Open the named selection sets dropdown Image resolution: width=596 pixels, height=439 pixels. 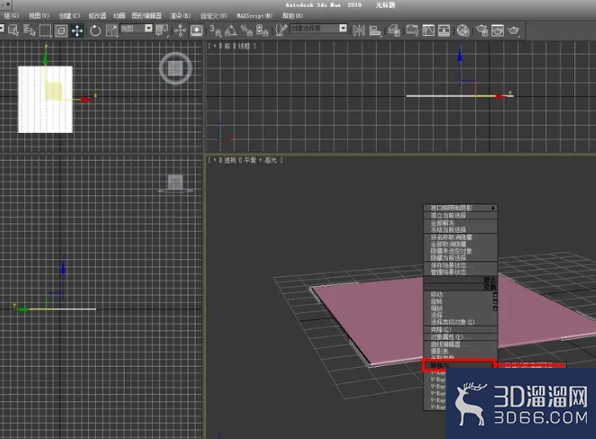(319, 29)
